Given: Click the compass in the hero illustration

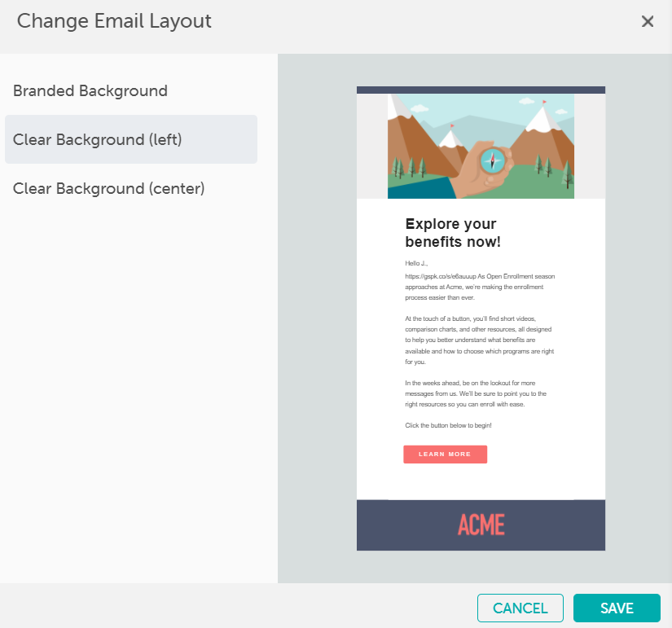Looking at the screenshot, I should (x=493, y=160).
